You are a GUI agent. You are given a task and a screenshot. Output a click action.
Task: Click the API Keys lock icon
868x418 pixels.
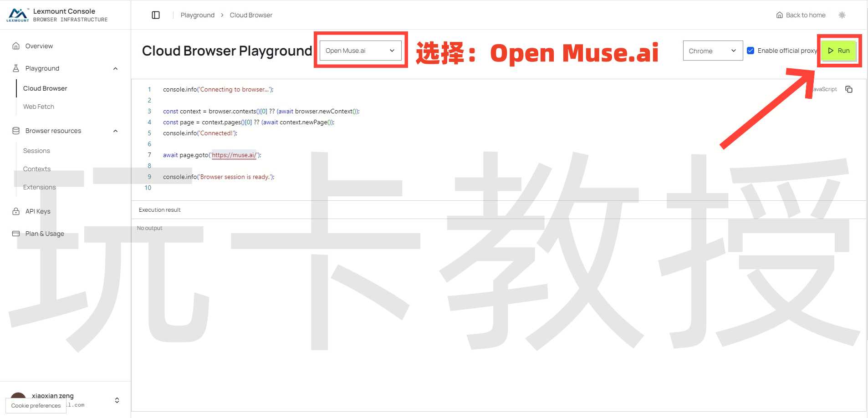pos(16,211)
